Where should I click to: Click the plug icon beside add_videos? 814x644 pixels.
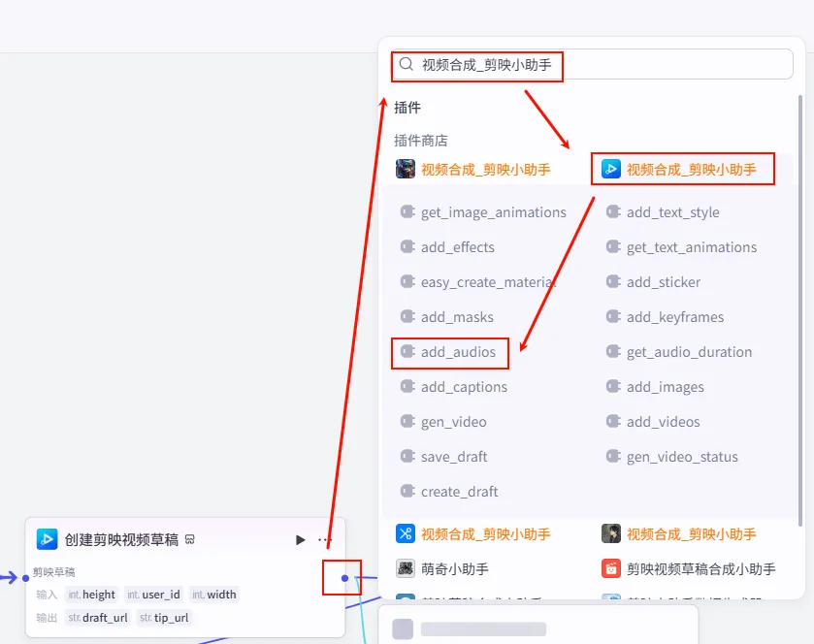(613, 421)
